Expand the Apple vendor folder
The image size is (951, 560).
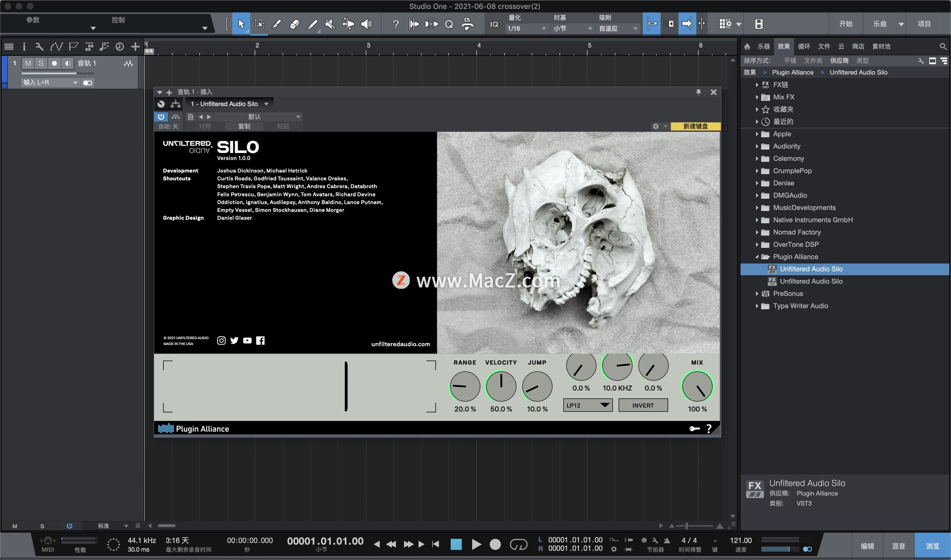point(757,134)
